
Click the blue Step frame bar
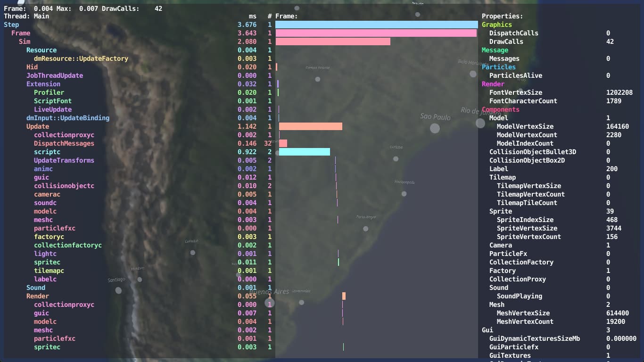click(376, 25)
